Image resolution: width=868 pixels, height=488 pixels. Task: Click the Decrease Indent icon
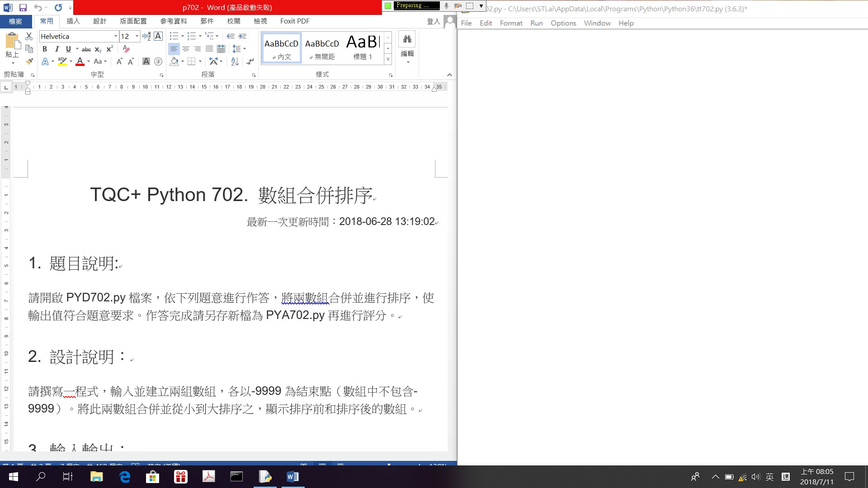231,36
